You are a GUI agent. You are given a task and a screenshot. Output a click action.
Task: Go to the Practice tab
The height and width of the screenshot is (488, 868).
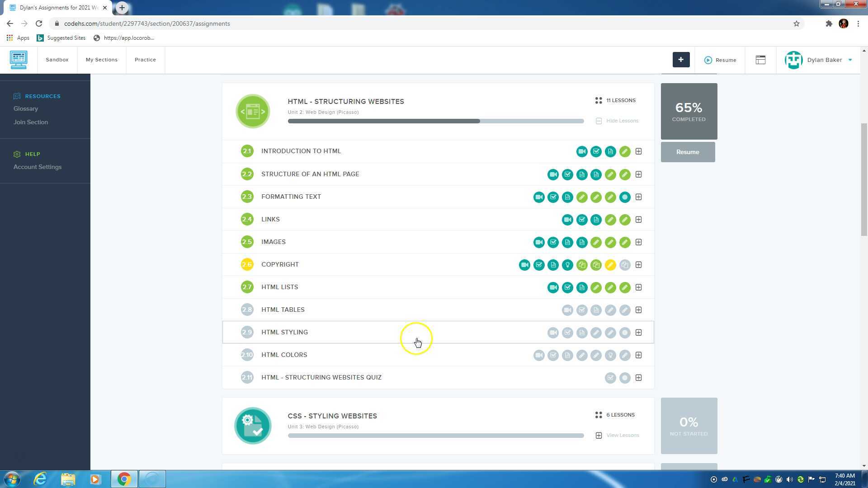point(145,60)
